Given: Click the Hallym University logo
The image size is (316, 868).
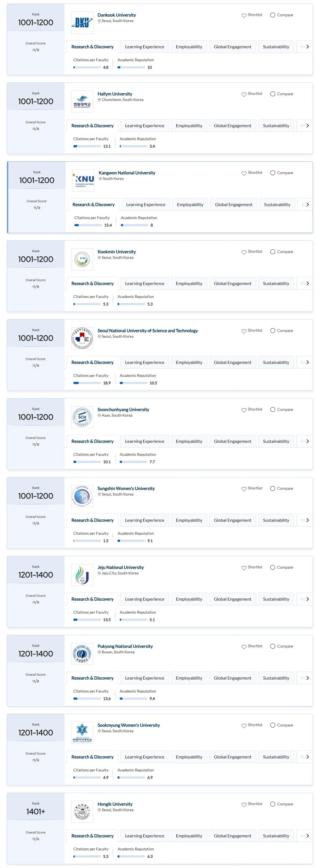Looking at the screenshot, I should tap(82, 102).
